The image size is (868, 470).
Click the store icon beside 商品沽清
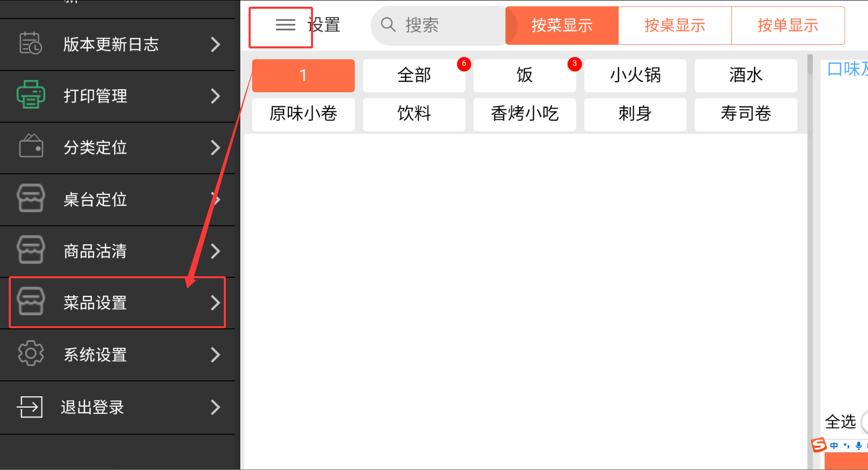click(31, 250)
